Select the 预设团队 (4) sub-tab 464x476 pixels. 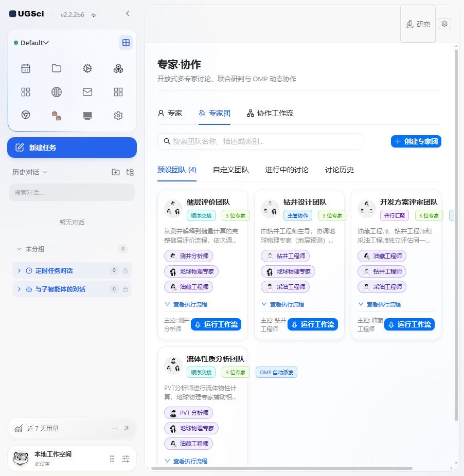[177, 170]
